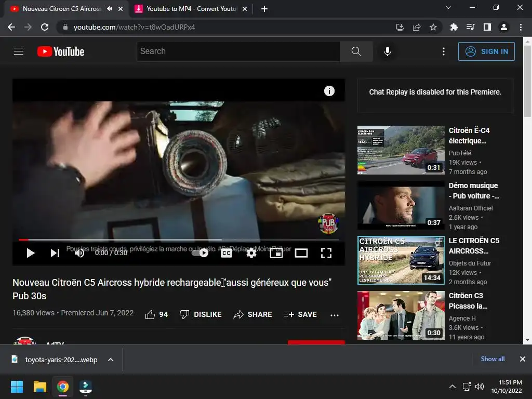The width and height of the screenshot is (532, 399).
Task: Go back to previous page
Action: pos(11,27)
